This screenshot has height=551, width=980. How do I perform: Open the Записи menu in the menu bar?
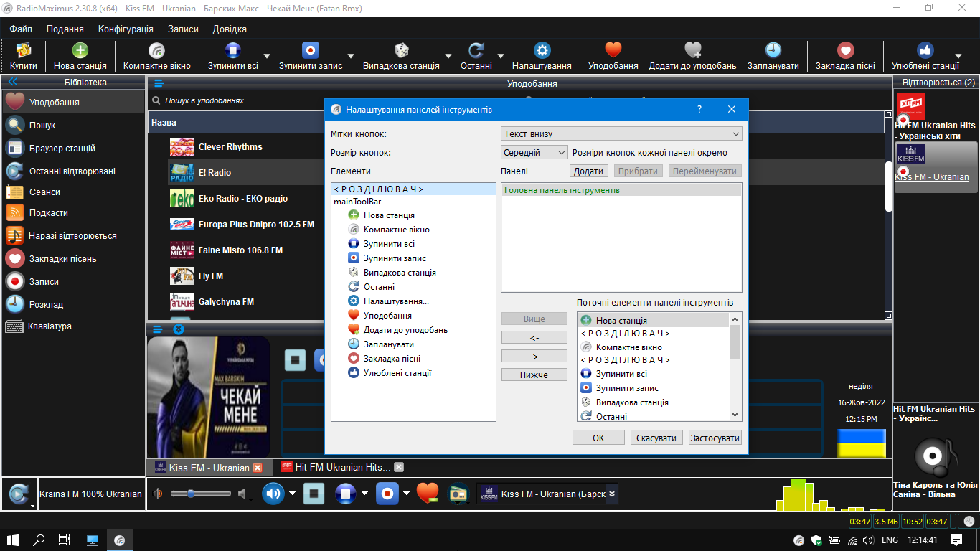[183, 29]
